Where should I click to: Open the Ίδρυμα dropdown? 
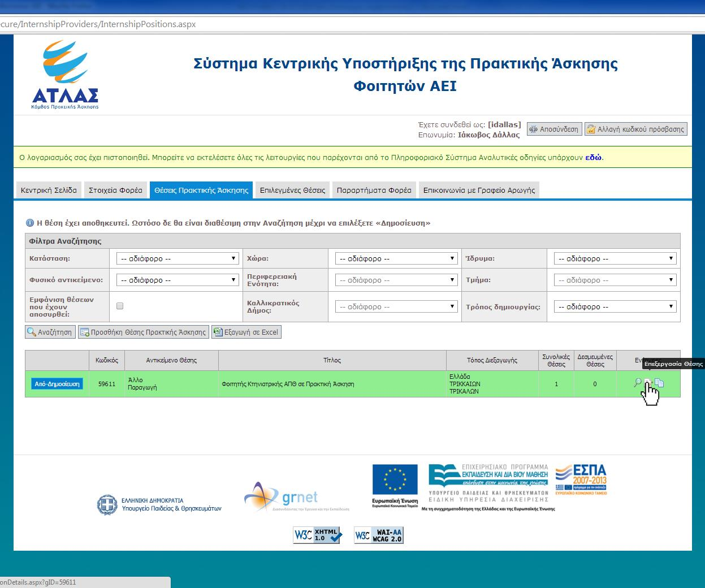[x=615, y=258]
